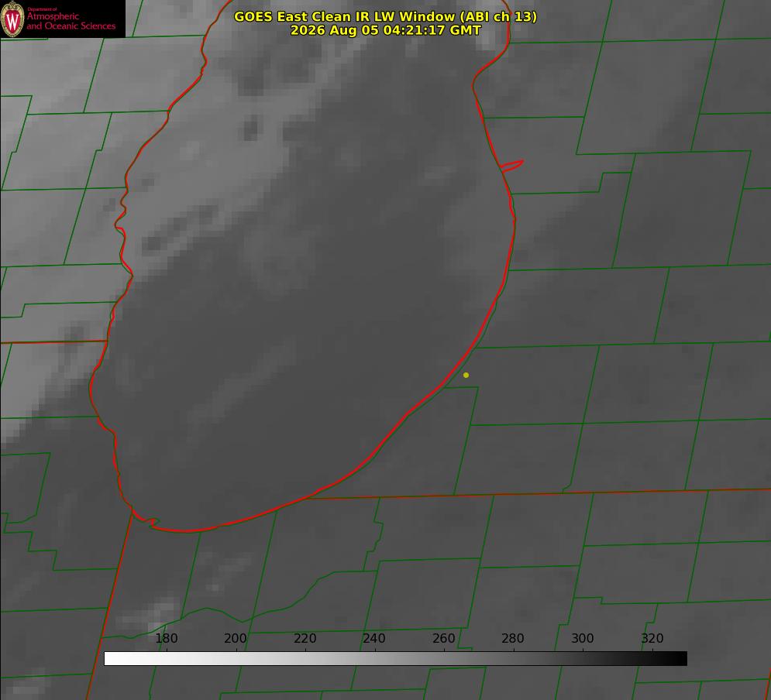Viewport: 771px width, 700px height.
Task: Click the 180 label on colorbar
Action: click(x=166, y=638)
